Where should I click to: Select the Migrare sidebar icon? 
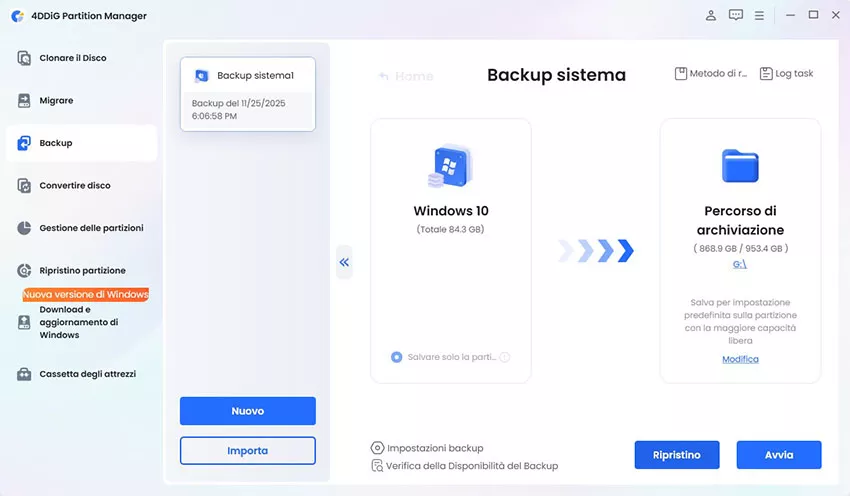point(24,100)
